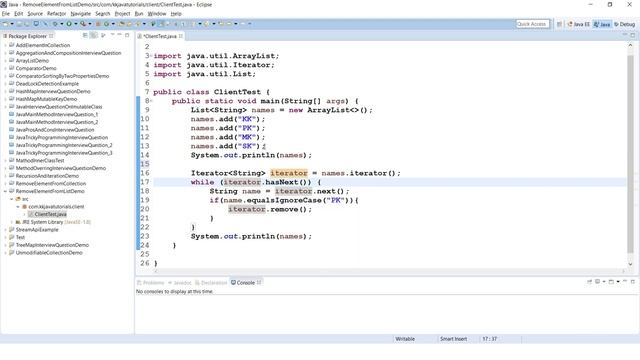The image size is (640, 360).
Task: Collapse the src folder
Action: pos(11,199)
